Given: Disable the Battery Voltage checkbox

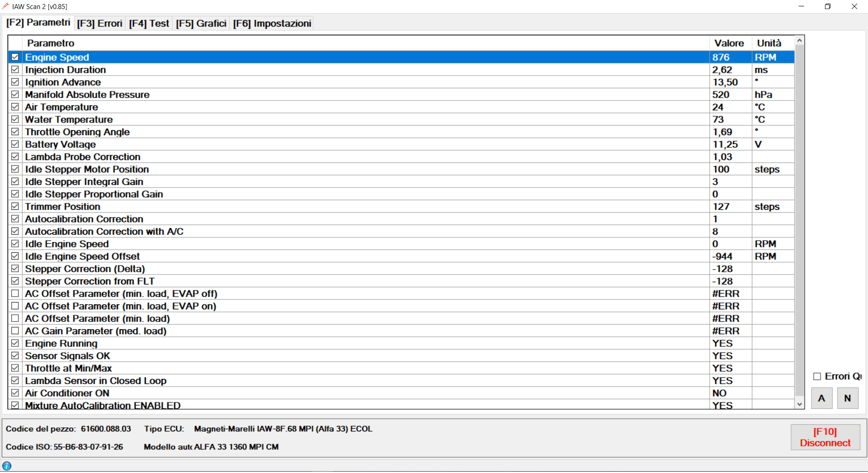Looking at the screenshot, I should (x=15, y=144).
